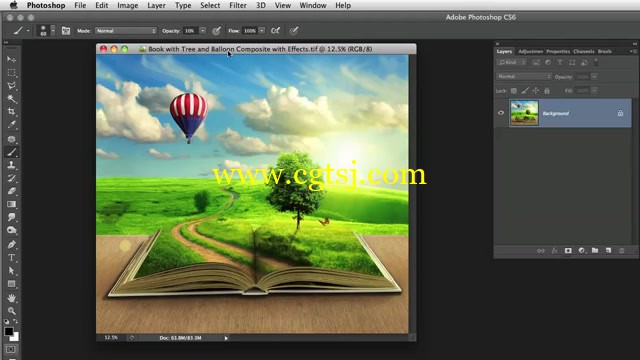640x360 pixels.
Task: Select the Smudge tool
Action: pos(11,217)
